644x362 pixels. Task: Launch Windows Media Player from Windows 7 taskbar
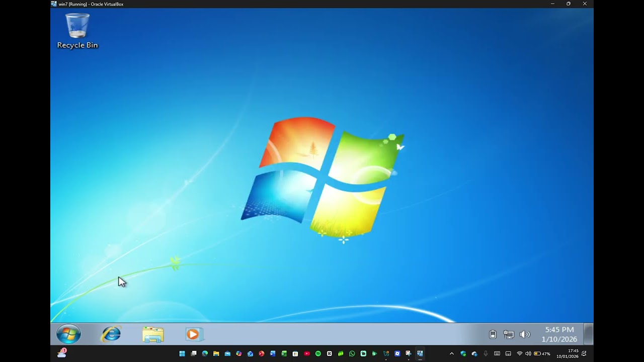coord(194,334)
